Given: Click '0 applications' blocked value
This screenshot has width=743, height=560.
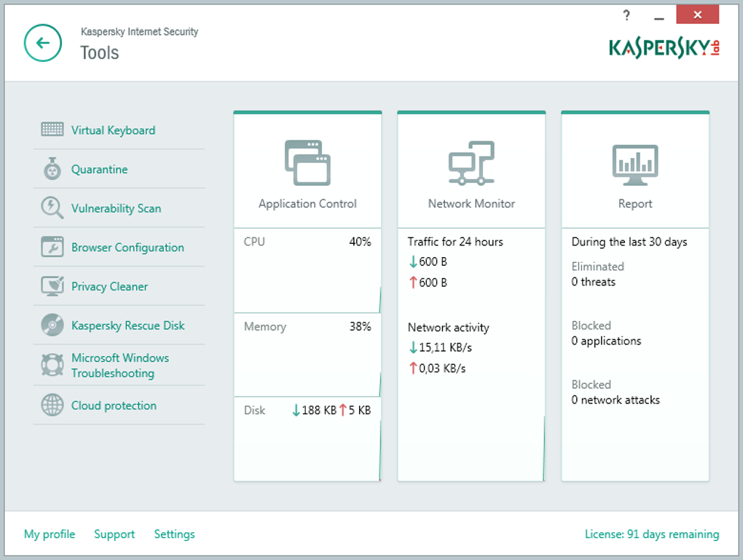Looking at the screenshot, I should click(606, 341).
